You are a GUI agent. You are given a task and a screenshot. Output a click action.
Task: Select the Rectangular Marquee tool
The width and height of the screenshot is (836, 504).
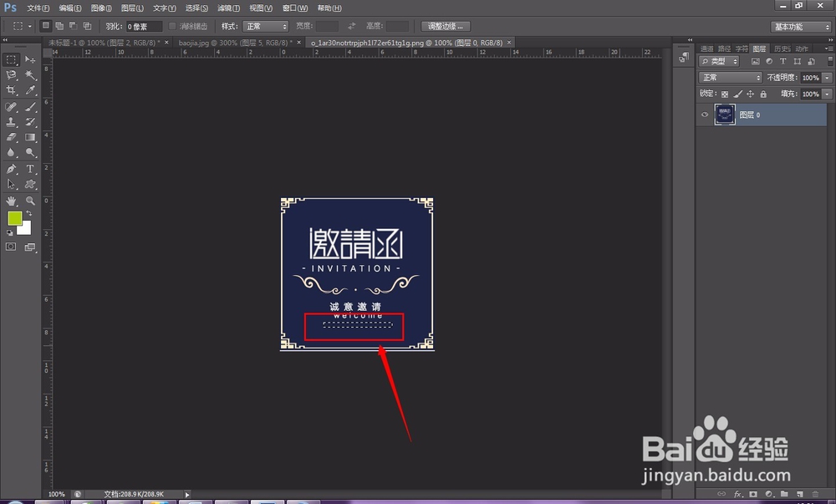[x=13, y=59]
